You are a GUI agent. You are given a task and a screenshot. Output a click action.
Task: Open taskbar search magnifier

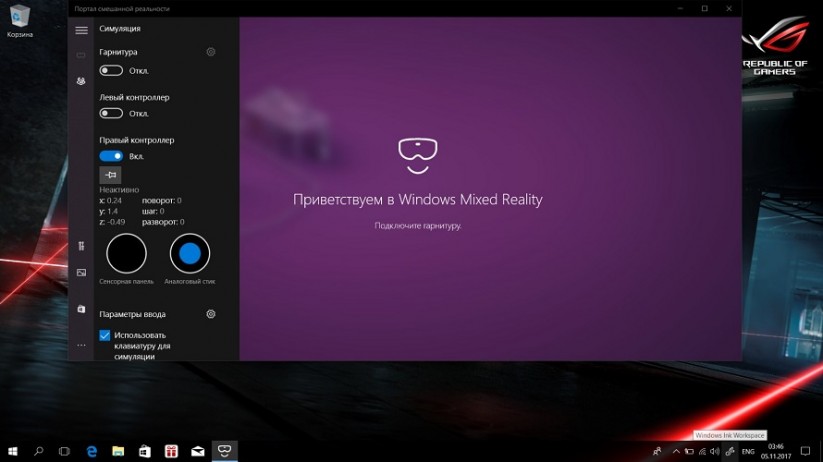pos(38,451)
